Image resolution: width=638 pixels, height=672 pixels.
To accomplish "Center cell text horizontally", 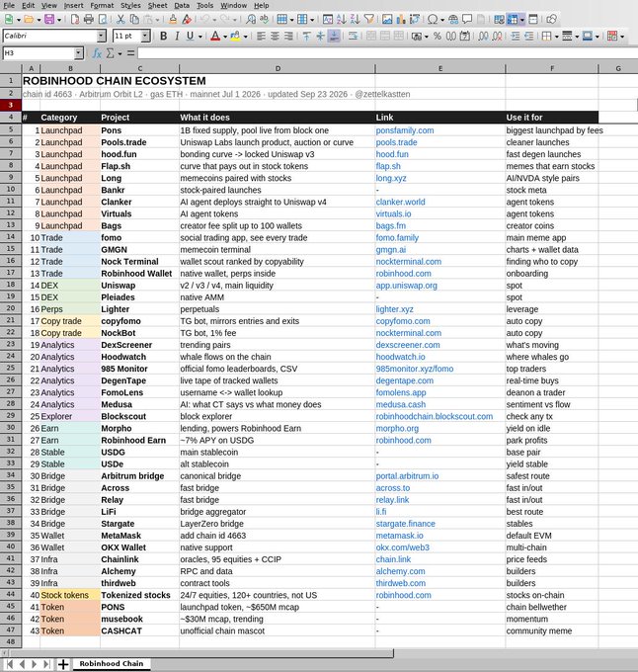I will click(275, 36).
